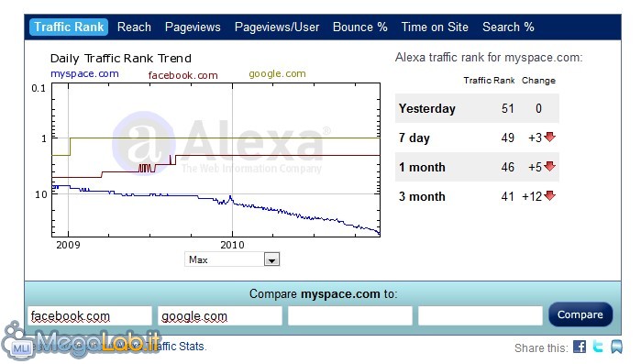Click 7 day traffic rank value 49

coord(508,138)
